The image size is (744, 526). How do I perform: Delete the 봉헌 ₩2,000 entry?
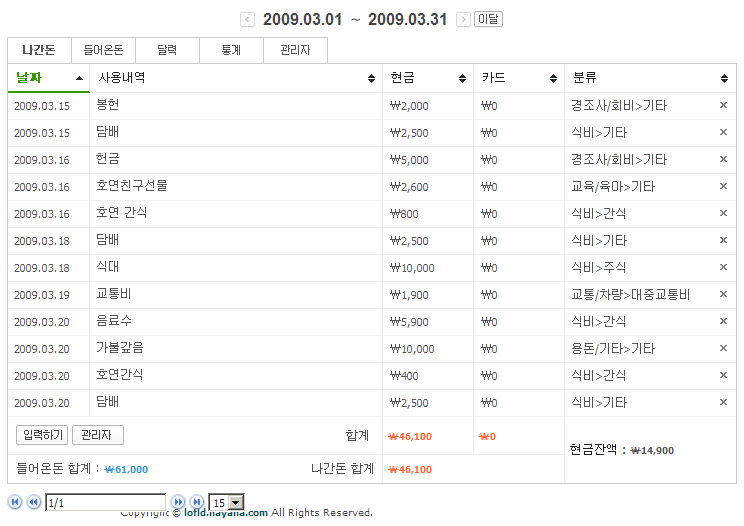pos(723,105)
